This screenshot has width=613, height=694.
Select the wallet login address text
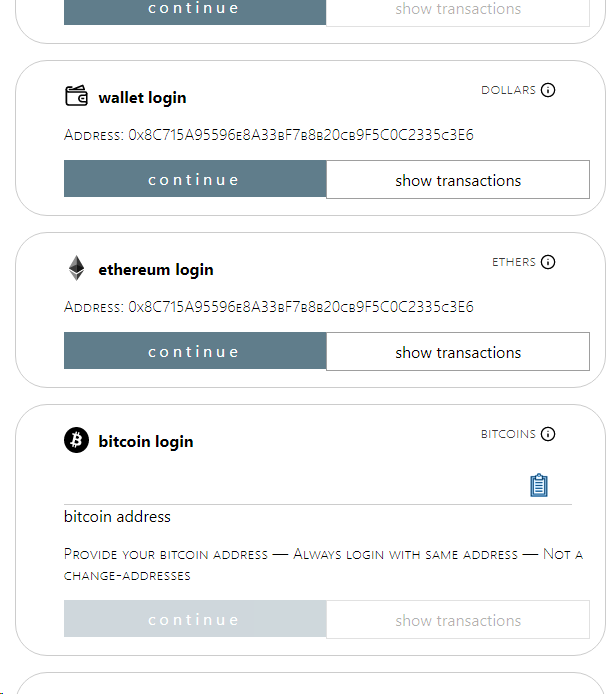click(269, 135)
